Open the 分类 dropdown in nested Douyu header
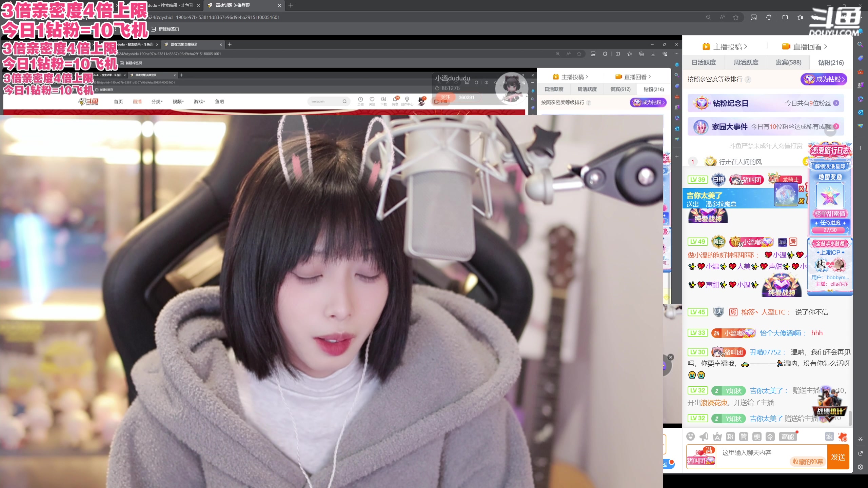 coord(157,102)
